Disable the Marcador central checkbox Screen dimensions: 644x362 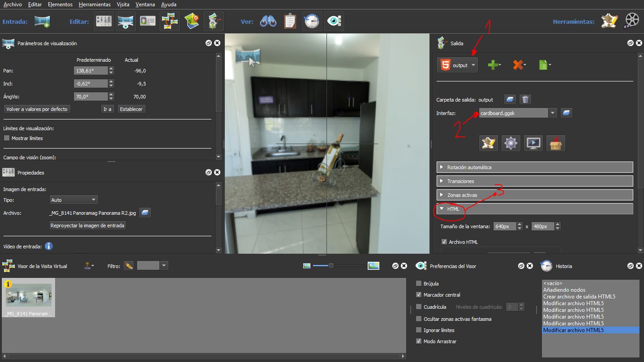[419, 294]
